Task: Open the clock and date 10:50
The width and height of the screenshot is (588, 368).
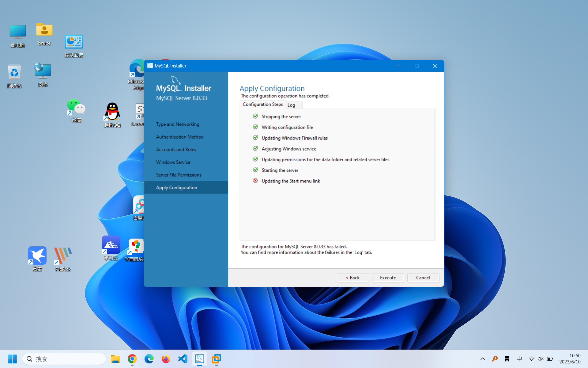Action: pos(570,359)
